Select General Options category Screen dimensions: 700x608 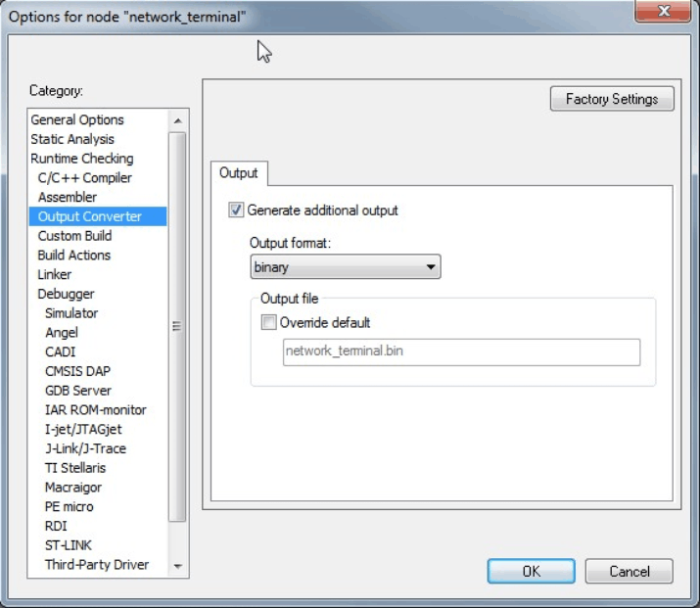[x=77, y=119]
